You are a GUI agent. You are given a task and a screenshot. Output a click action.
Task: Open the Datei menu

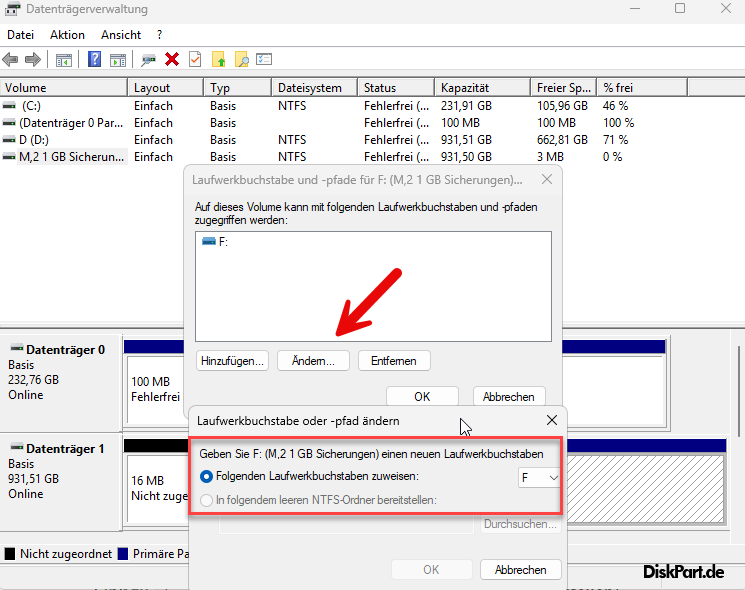click(x=20, y=35)
